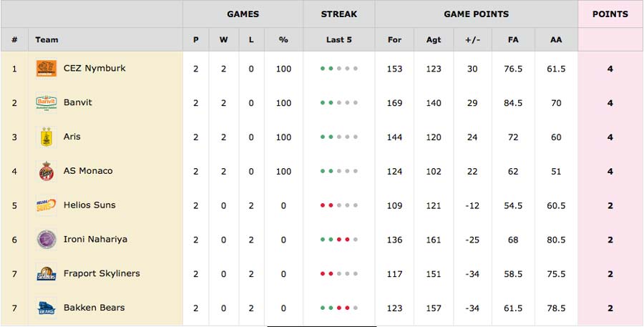The image size is (644, 327).
Task: Click the first red streak dot for Helios Suns
Action: (x=323, y=205)
